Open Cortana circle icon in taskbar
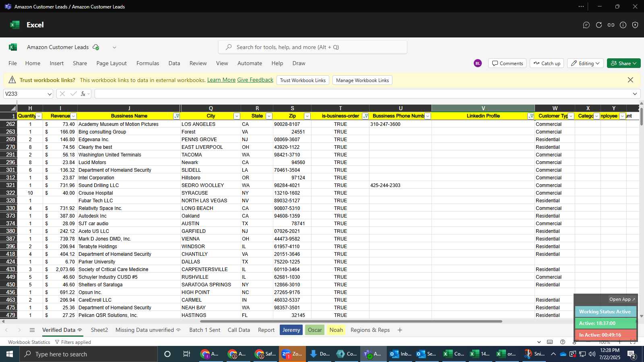This screenshot has height=362, width=644. tap(167, 354)
